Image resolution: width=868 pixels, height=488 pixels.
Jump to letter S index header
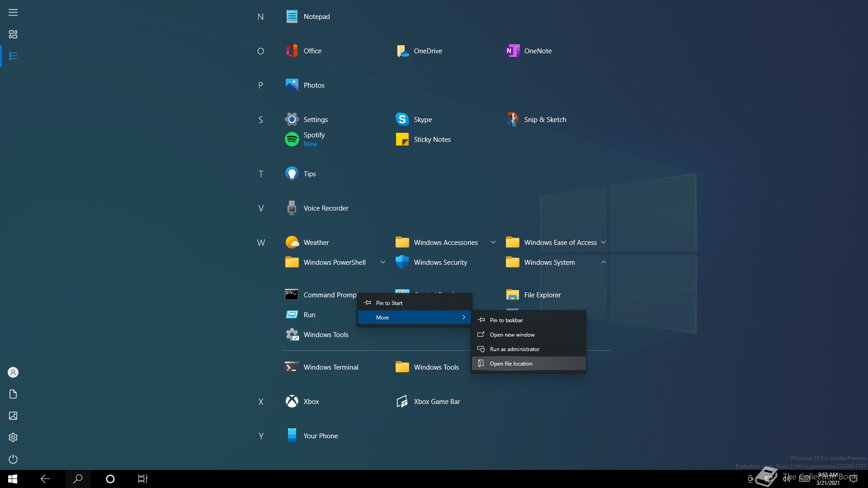(260, 120)
